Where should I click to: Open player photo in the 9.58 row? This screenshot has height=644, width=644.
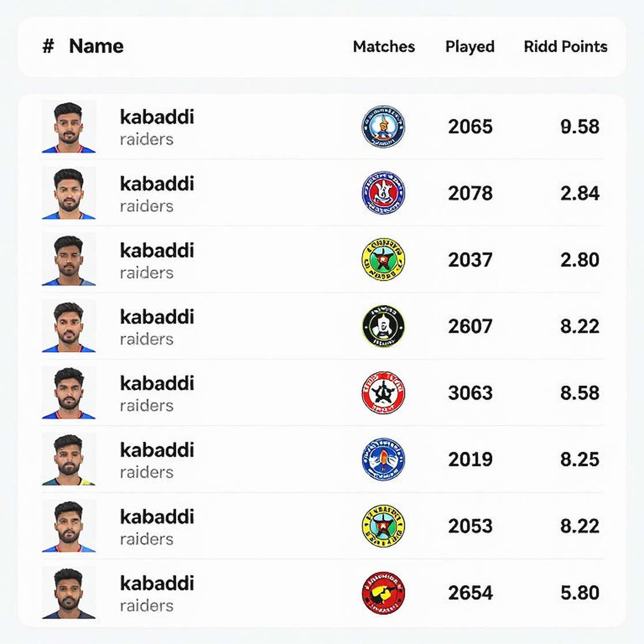click(x=69, y=126)
